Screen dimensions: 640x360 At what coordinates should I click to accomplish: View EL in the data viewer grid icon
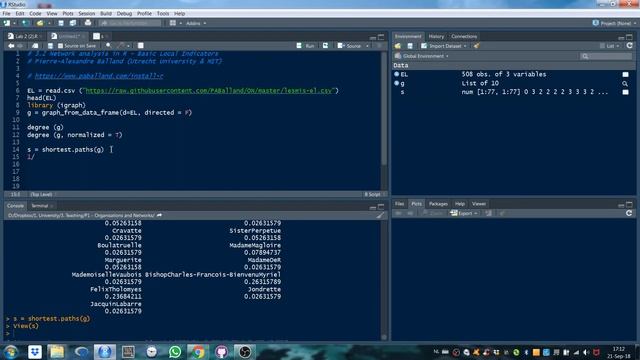point(625,75)
